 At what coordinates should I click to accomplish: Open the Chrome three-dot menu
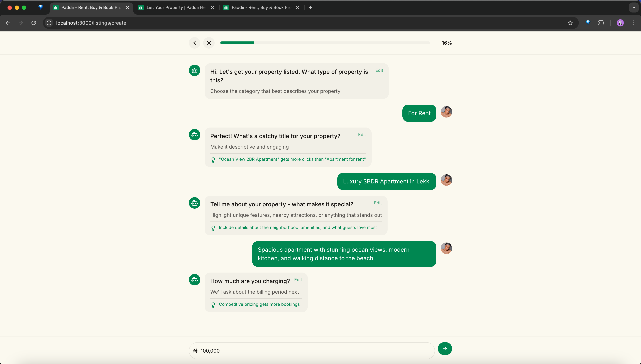[633, 23]
